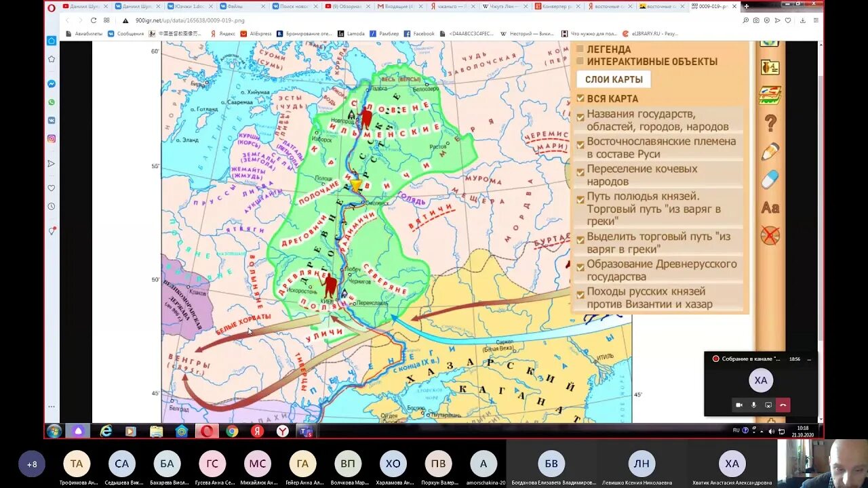
Task: Switch to the Файлы browser tab
Action: coord(244,6)
